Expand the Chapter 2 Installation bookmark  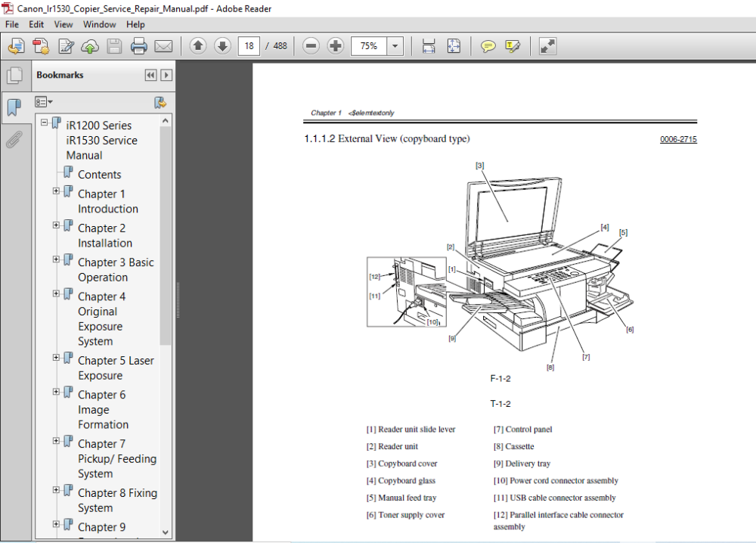point(57,225)
